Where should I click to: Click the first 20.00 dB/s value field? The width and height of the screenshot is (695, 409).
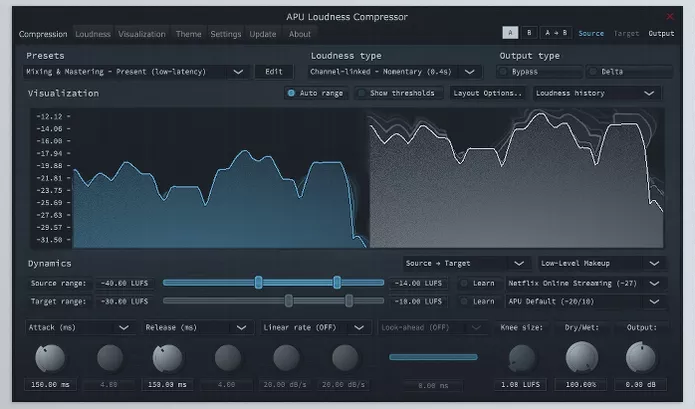[x=285, y=385]
